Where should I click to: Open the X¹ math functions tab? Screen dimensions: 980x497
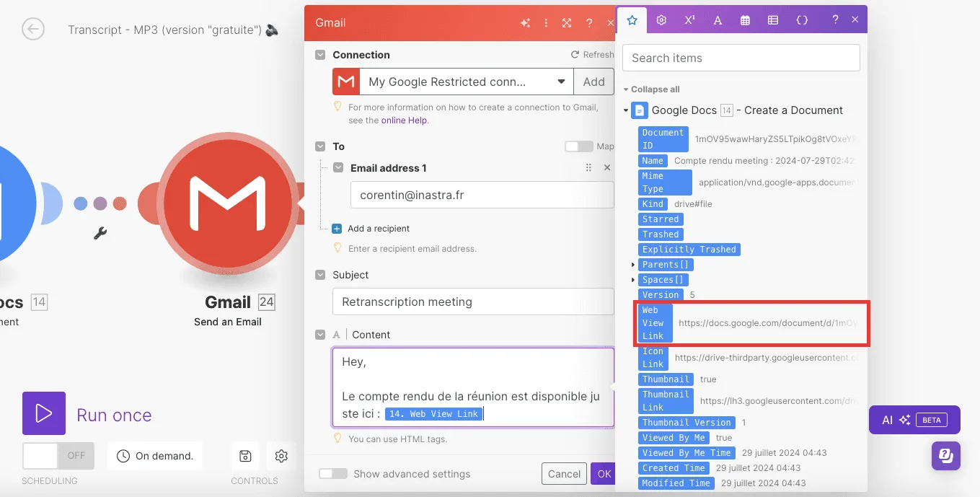click(x=689, y=20)
